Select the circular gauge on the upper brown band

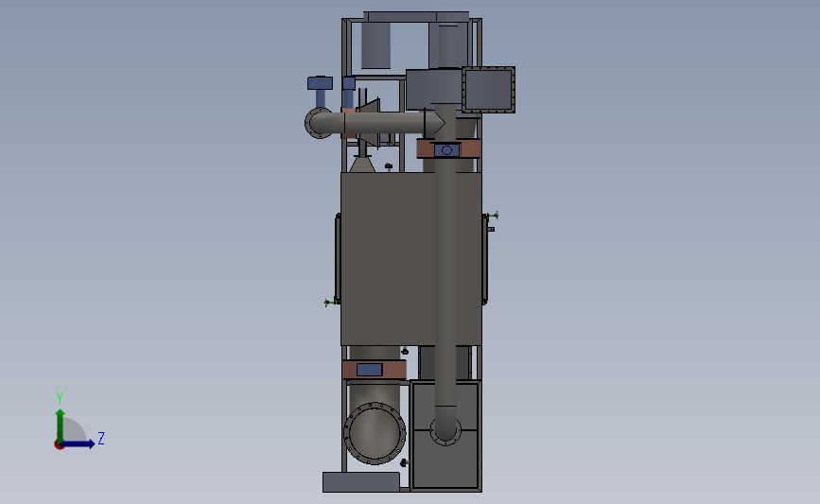click(x=446, y=150)
